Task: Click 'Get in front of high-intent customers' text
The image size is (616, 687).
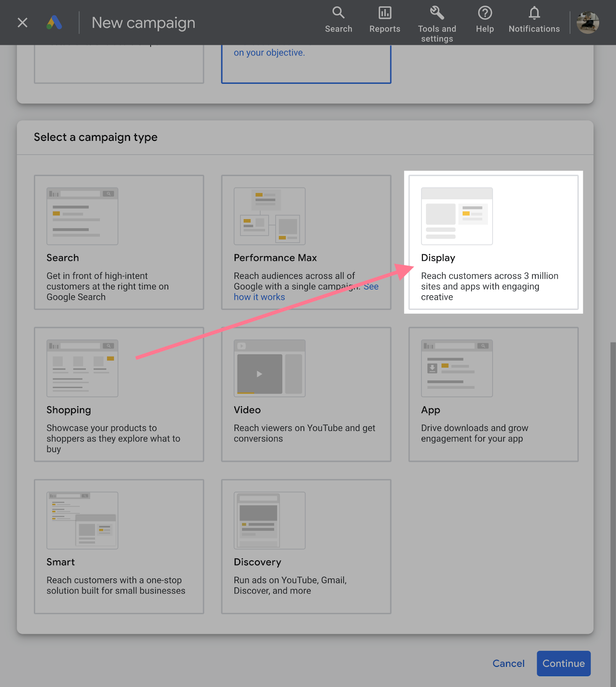Action: point(108,286)
